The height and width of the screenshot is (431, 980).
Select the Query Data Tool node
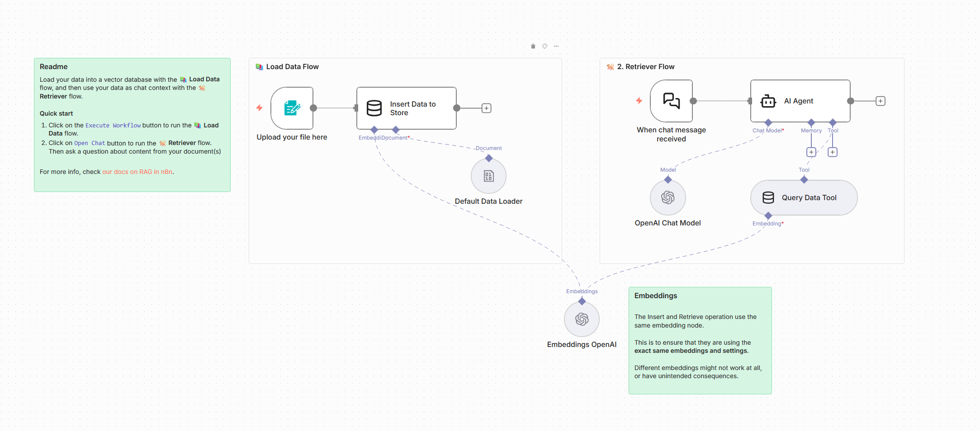(x=804, y=198)
